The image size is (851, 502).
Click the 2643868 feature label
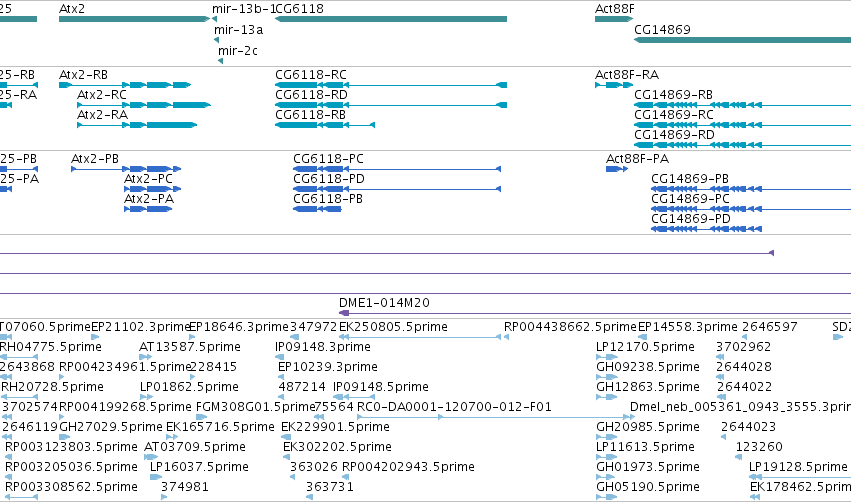pos(27,367)
